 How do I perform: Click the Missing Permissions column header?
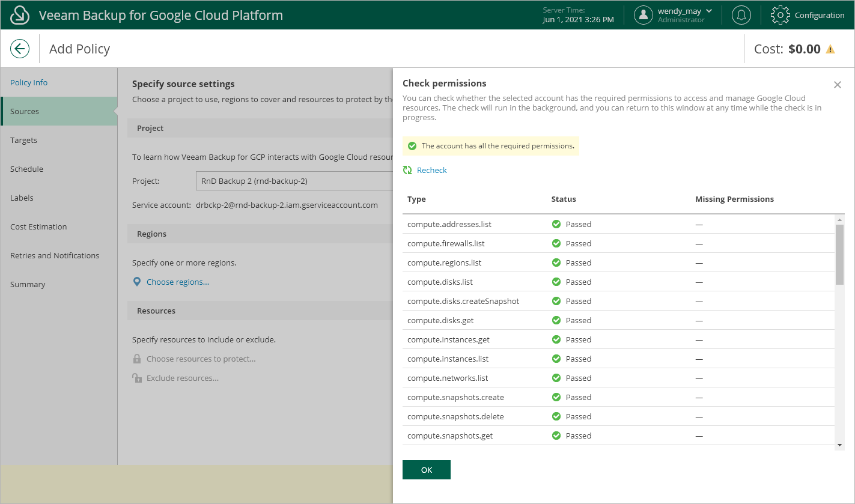734,199
